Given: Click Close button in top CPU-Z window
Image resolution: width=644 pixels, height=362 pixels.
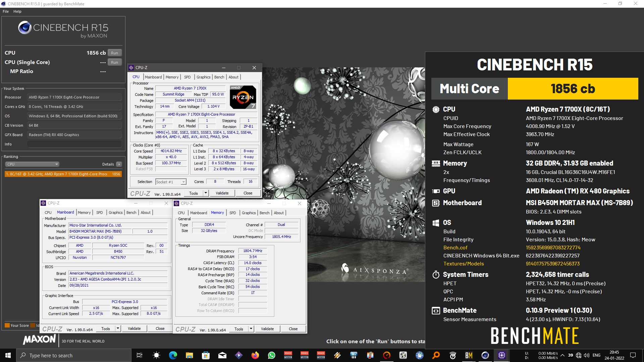Looking at the screenshot, I should 248,193.
